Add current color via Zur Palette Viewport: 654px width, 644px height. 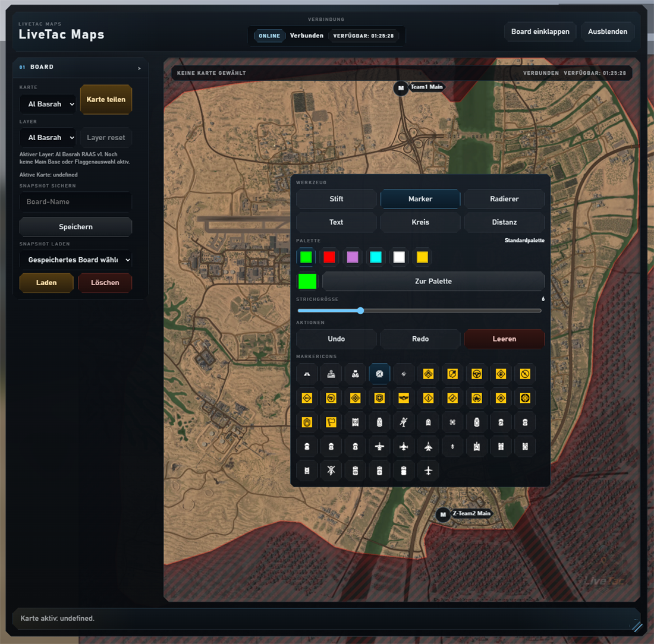[433, 282]
